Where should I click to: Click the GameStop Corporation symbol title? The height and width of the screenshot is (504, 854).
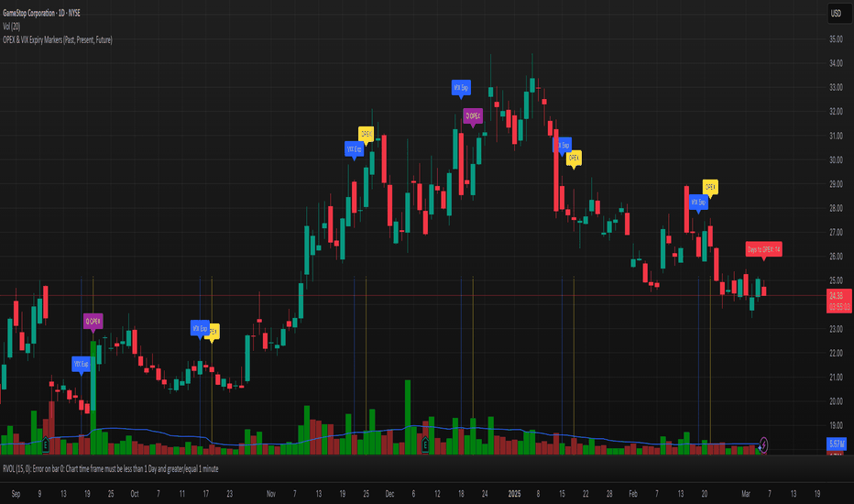click(x=41, y=13)
